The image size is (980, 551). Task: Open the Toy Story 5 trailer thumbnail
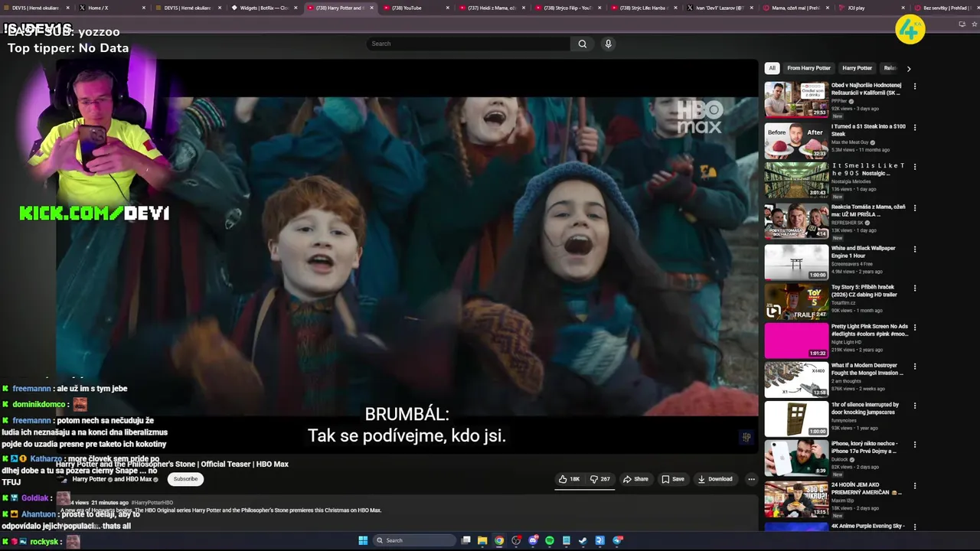(x=796, y=302)
